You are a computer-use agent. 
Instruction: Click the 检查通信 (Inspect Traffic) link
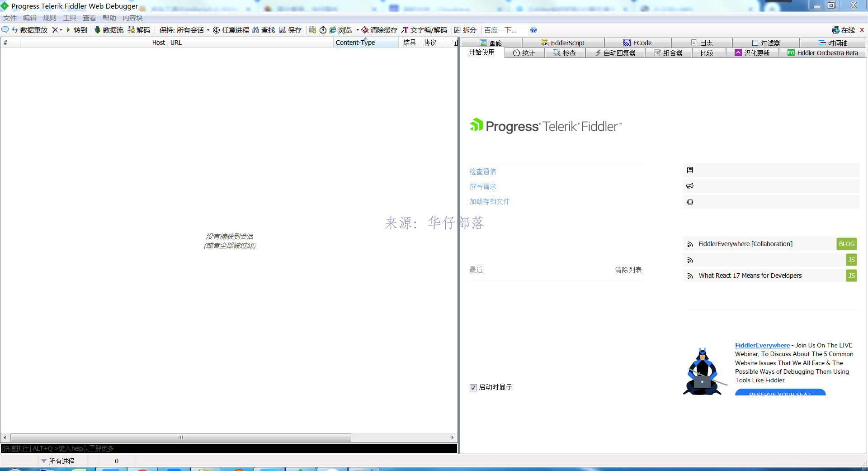pos(482,171)
